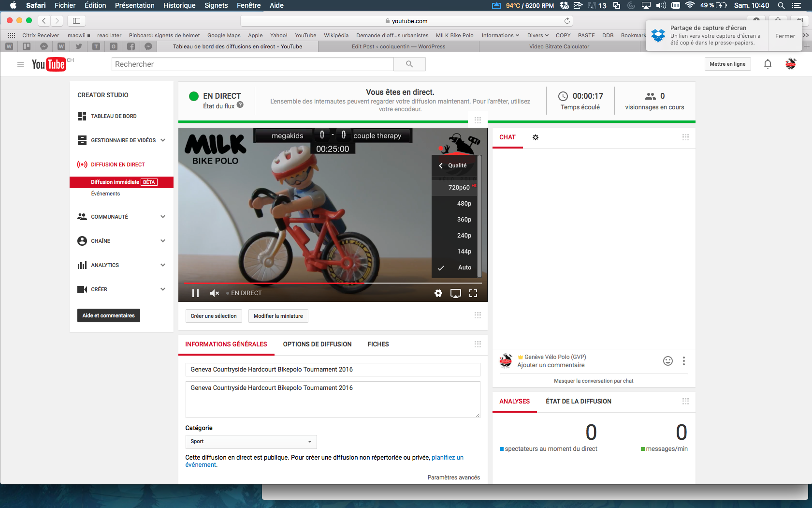Open the Catégorie Sport dropdown
This screenshot has height=508, width=812.
click(x=251, y=442)
